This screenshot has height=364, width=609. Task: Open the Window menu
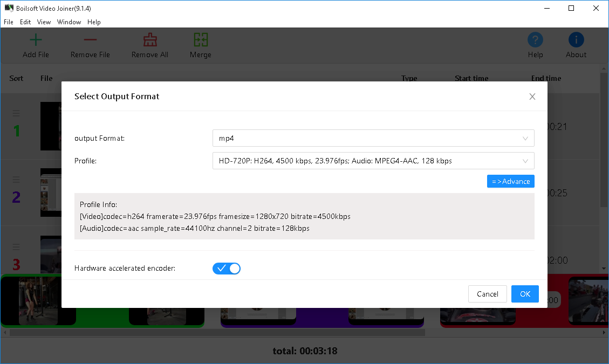(x=69, y=22)
